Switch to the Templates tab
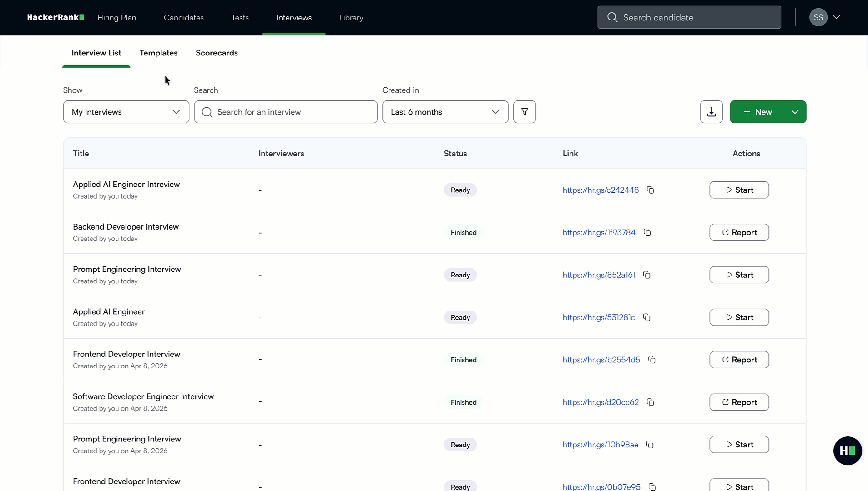 pyautogui.click(x=158, y=53)
